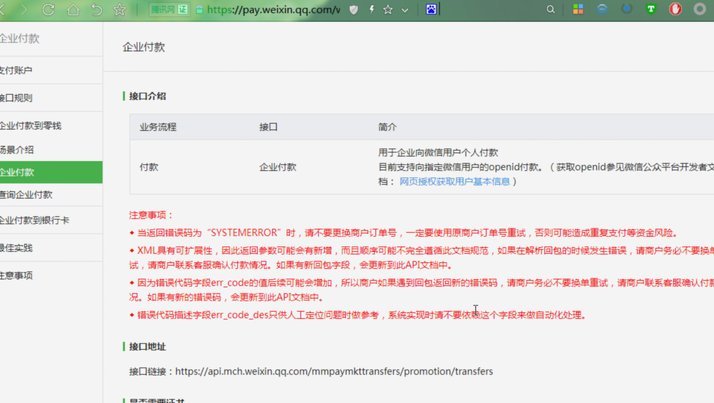This screenshot has width=714, height=403.
Task: Click the XML具有可扩展性 warning line
Action: coord(421,258)
